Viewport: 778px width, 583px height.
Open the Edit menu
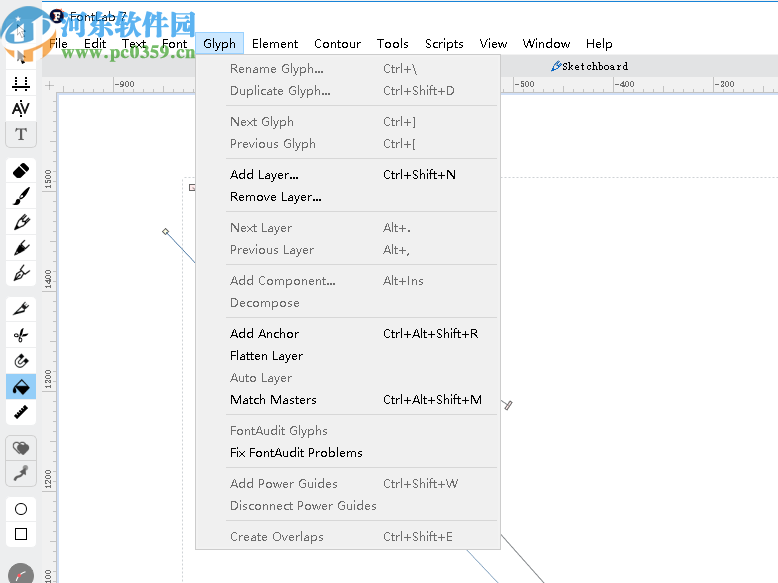(x=95, y=44)
